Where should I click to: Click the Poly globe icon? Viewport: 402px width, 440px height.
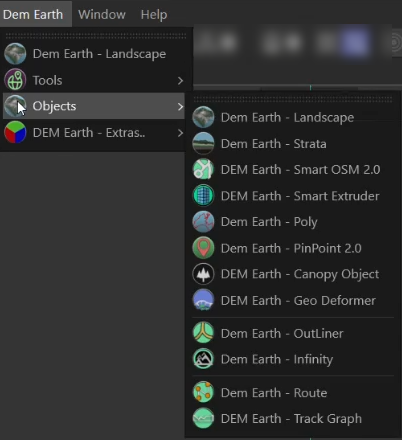tap(203, 222)
